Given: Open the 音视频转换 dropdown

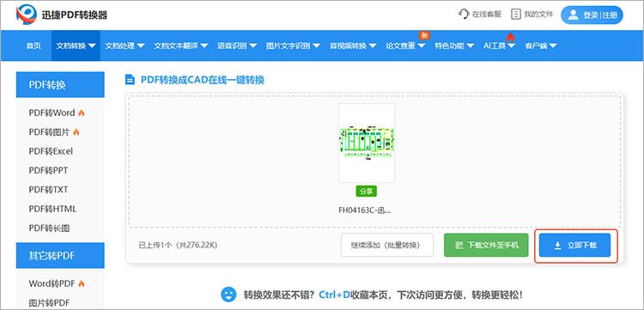Looking at the screenshot, I should coord(353,46).
